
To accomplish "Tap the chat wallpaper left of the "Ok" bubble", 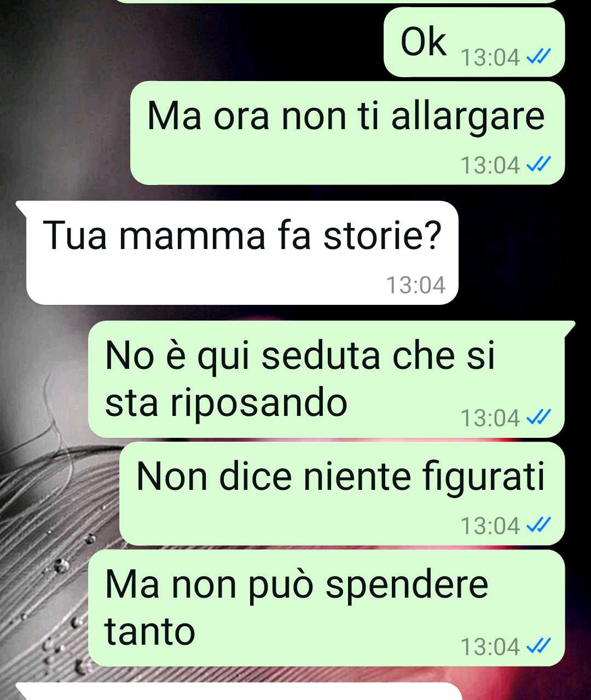I will (x=192, y=42).
